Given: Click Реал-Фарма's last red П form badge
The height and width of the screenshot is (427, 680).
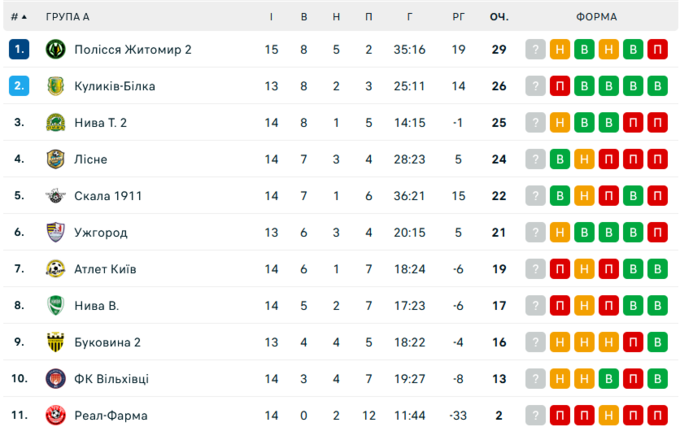Looking at the screenshot, I should point(657,415).
